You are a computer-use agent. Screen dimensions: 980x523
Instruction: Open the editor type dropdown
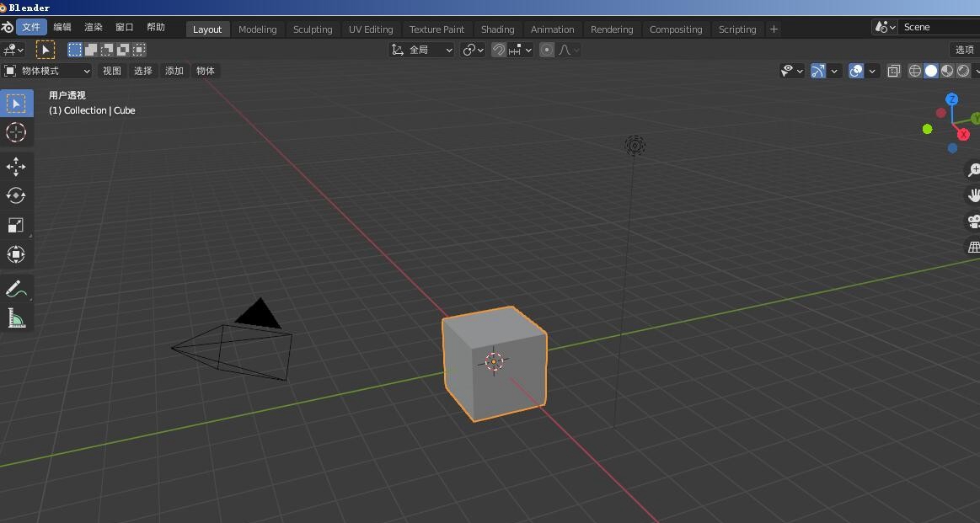point(13,50)
